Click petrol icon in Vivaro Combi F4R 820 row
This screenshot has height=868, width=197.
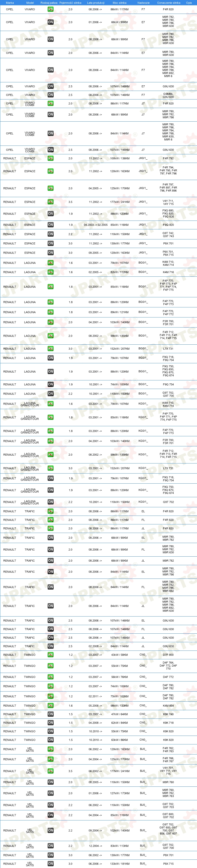pos(51,103)
